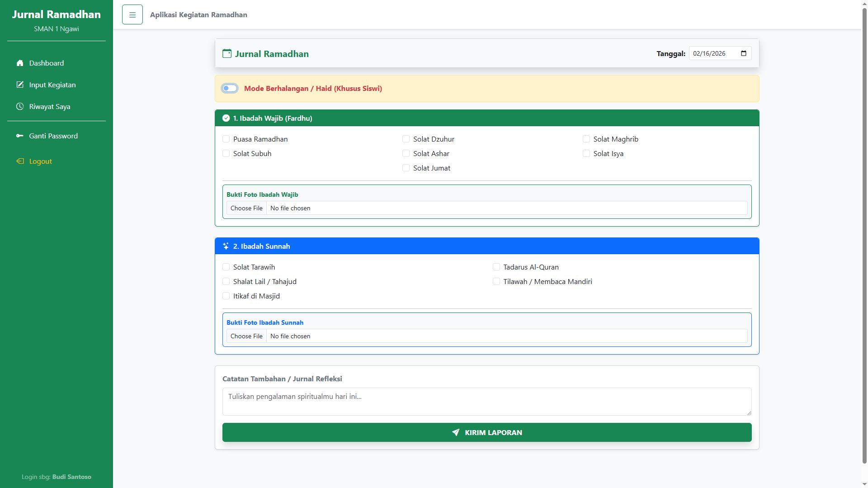
Task: Click the calendar icon beside Jurnal Ramadhan heading
Action: coord(226,53)
